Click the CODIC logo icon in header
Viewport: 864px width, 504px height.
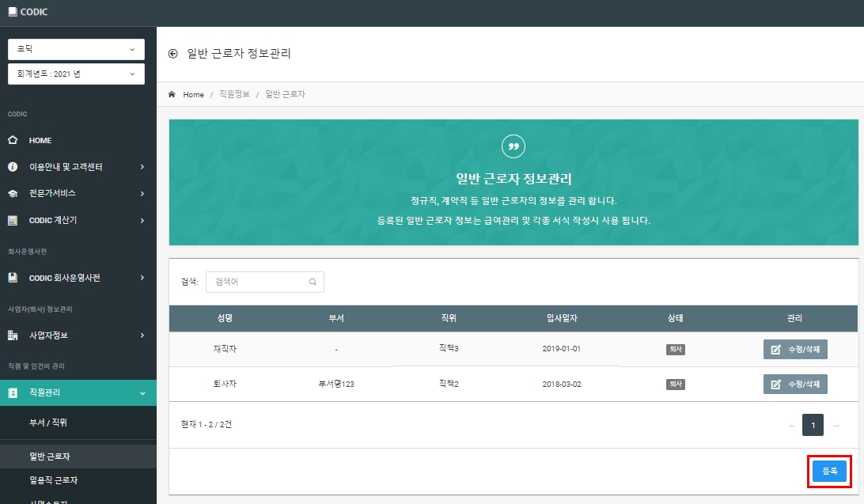(x=13, y=12)
